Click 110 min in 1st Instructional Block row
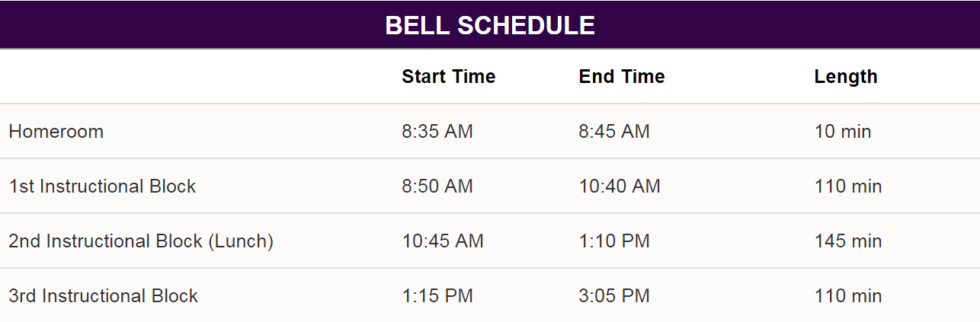 tap(848, 187)
